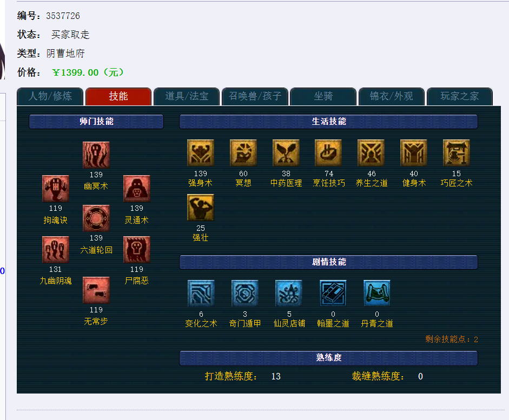Switch to the 召唤兽/孩子 tab
The height and width of the screenshot is (420, 509).
point(255,96)
